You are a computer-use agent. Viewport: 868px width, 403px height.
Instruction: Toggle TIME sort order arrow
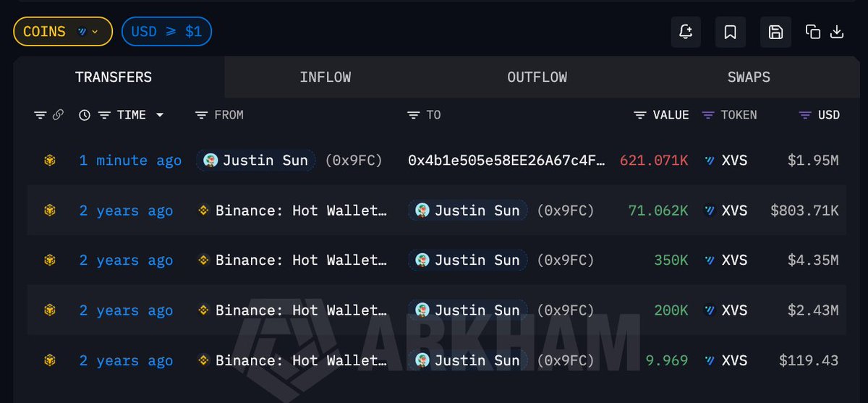[160, 115]
